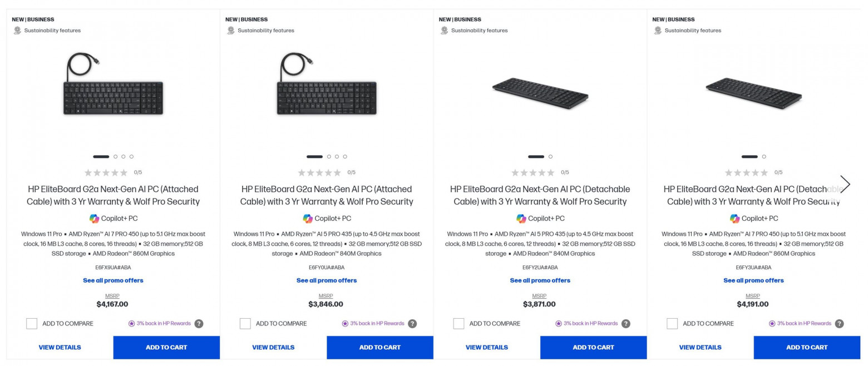Check Add to Compare for E6FY0UA#ABA
The image size is (868, 366).
[x=245, y=324]
